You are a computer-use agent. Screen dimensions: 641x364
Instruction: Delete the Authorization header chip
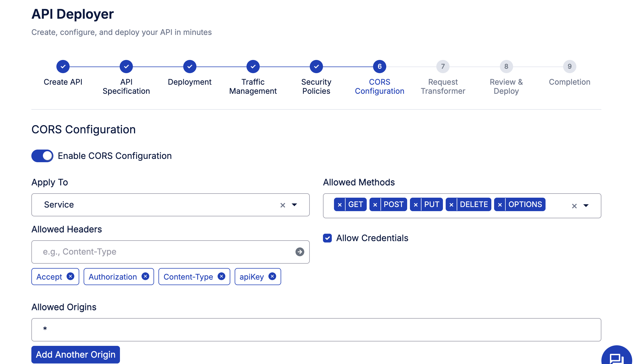tap(146, 276)
